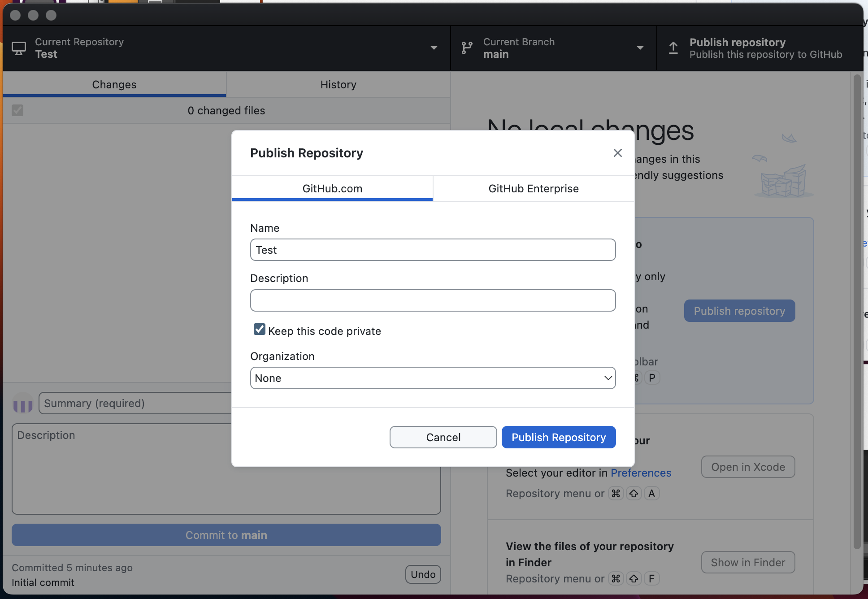Click the computer monitor icon for Current Repository

pos(19,48)
